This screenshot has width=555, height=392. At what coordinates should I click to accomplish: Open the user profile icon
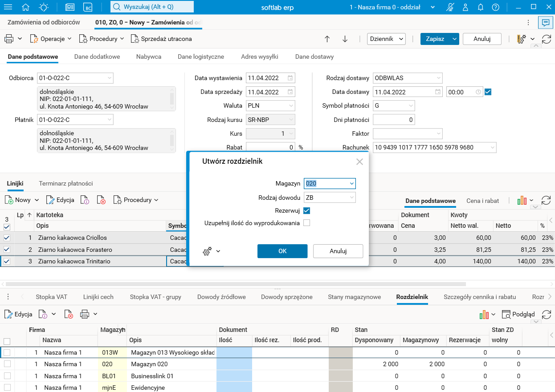coord(465,7)
